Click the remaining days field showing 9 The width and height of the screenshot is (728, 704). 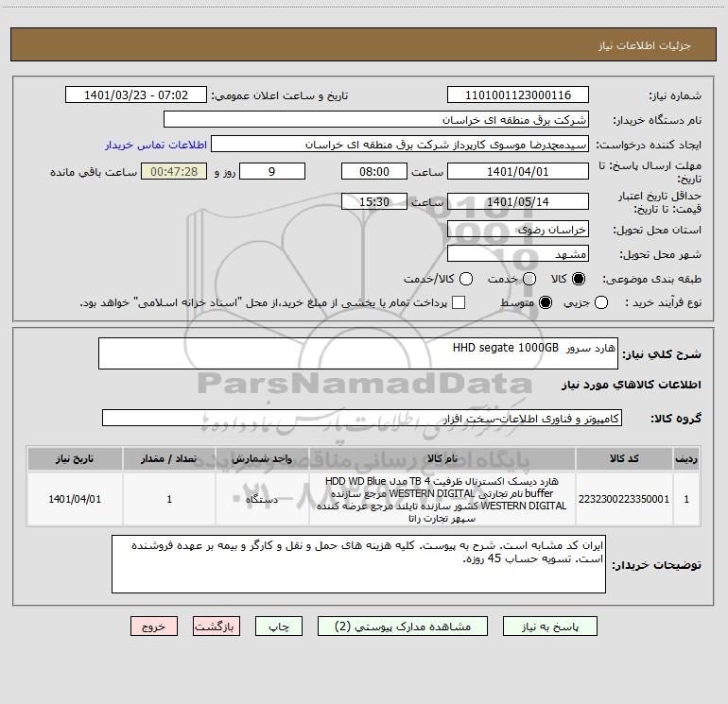pyautogui.click(x=272, y=171)
